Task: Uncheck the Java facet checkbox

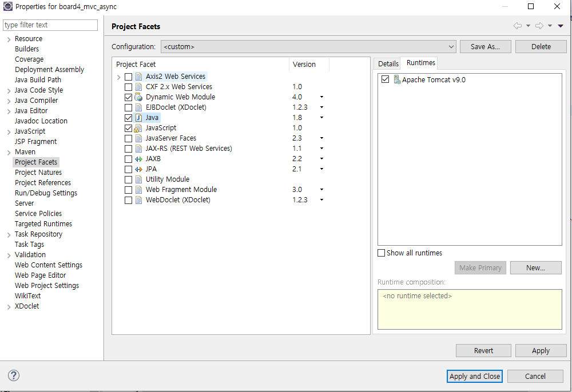Action: (128, 118)
